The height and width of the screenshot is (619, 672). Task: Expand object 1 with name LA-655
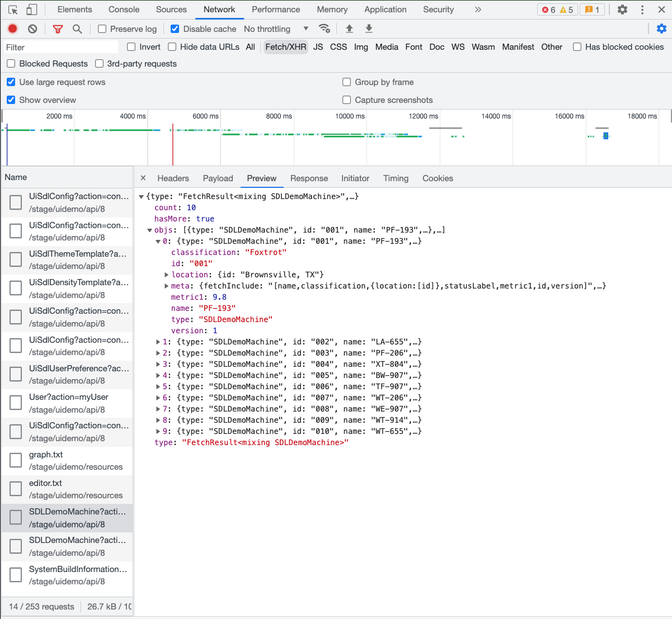pos(158,342)
